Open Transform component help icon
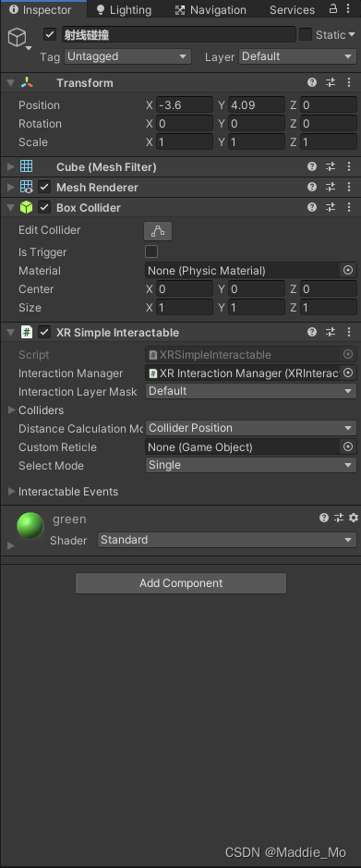Viewport: 361px width, 868px height. pyautogui.click(x=312, y=82)
